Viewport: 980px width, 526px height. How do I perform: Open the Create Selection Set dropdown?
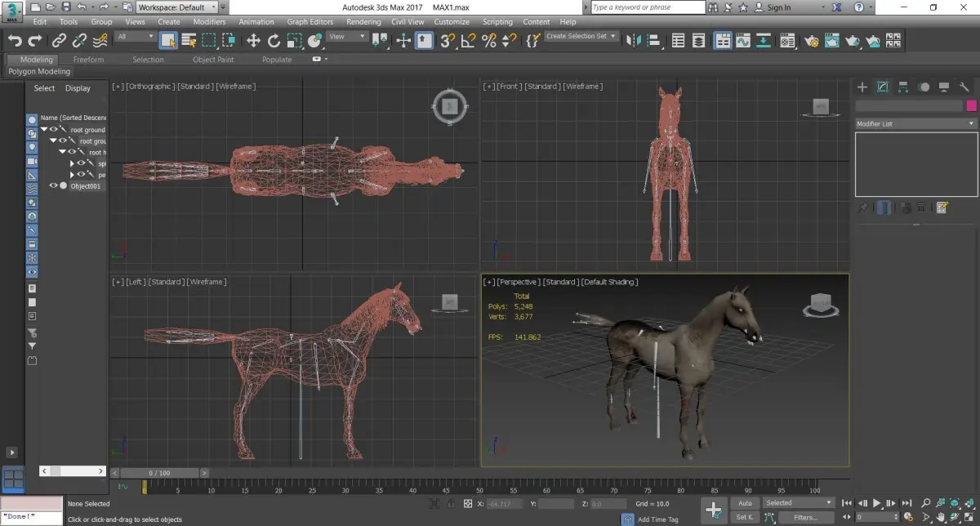[x=582, y=37]
